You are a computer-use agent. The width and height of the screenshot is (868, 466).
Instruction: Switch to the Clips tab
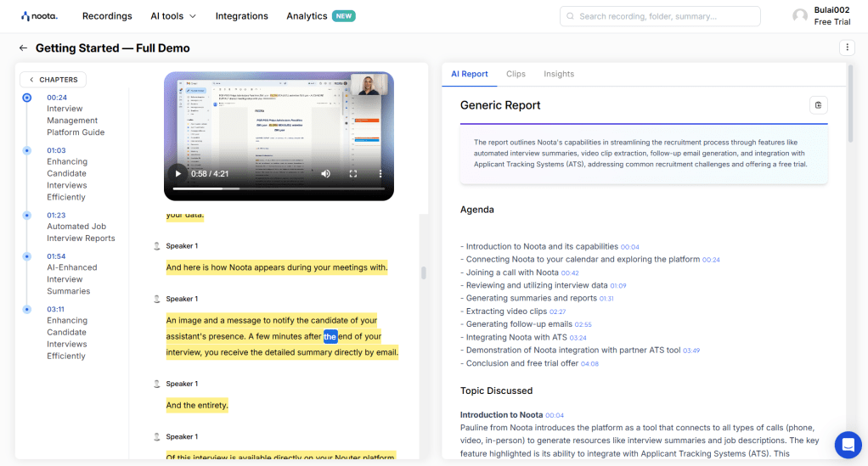click(x=516, y=74)
